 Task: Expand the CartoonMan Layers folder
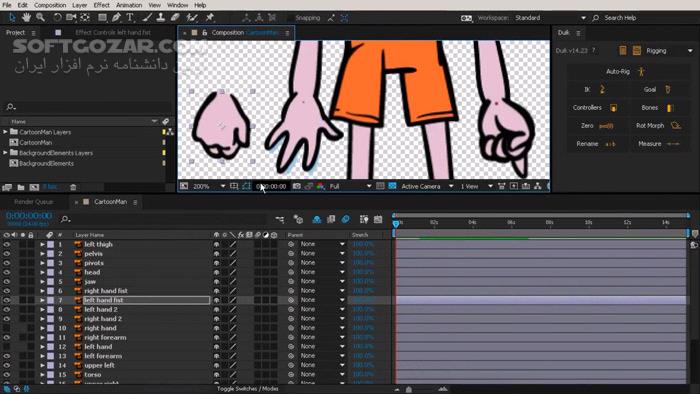(x=5, y=132)
